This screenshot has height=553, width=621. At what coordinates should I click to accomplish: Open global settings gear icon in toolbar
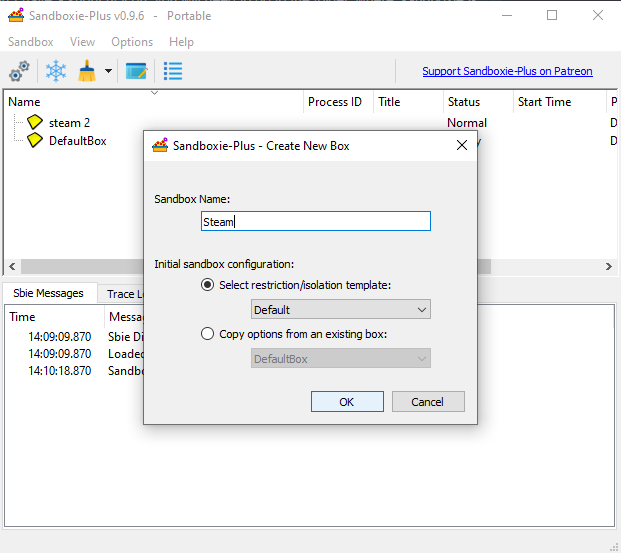[x=19, y=71]
